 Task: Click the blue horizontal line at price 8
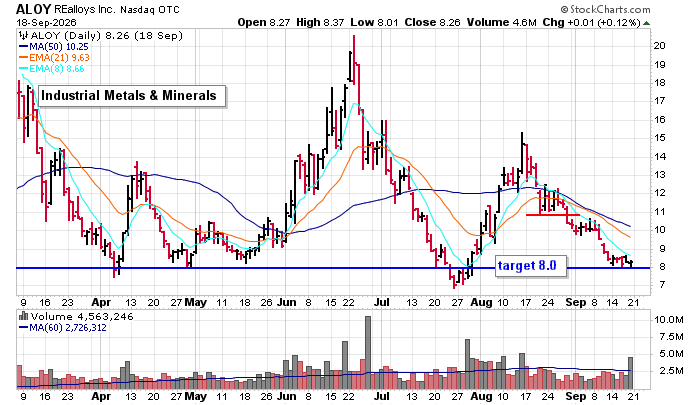point(333,268)
